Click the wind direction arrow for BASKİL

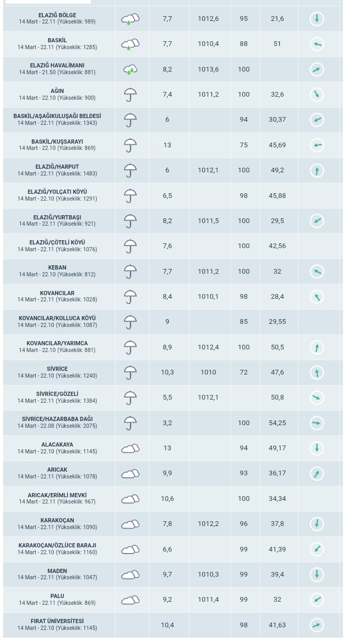316,44
